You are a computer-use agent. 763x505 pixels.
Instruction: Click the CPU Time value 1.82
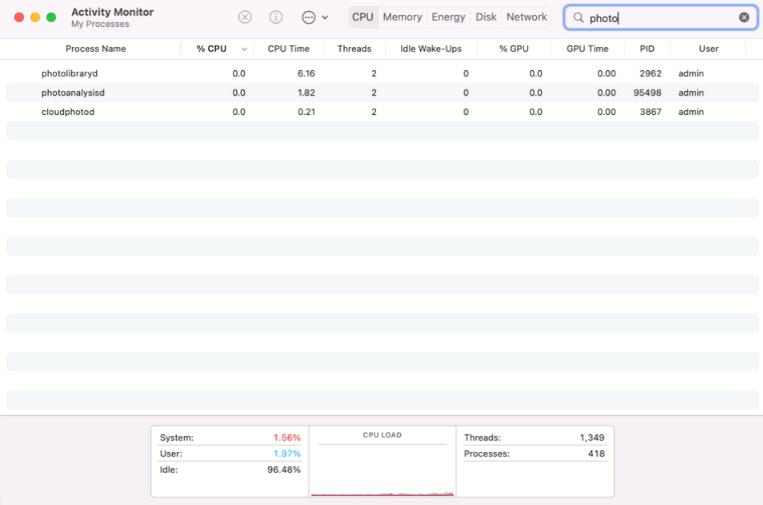(306, 92)
